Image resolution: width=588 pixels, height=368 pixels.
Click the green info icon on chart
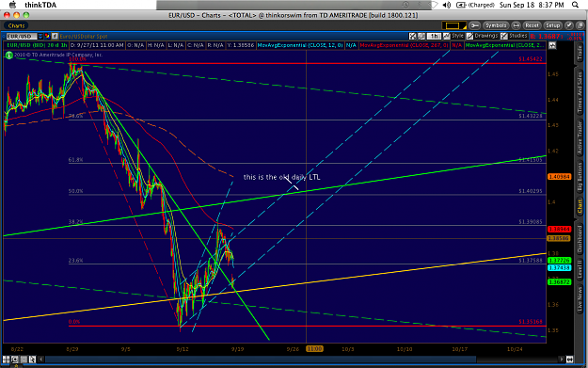[9, 55]
